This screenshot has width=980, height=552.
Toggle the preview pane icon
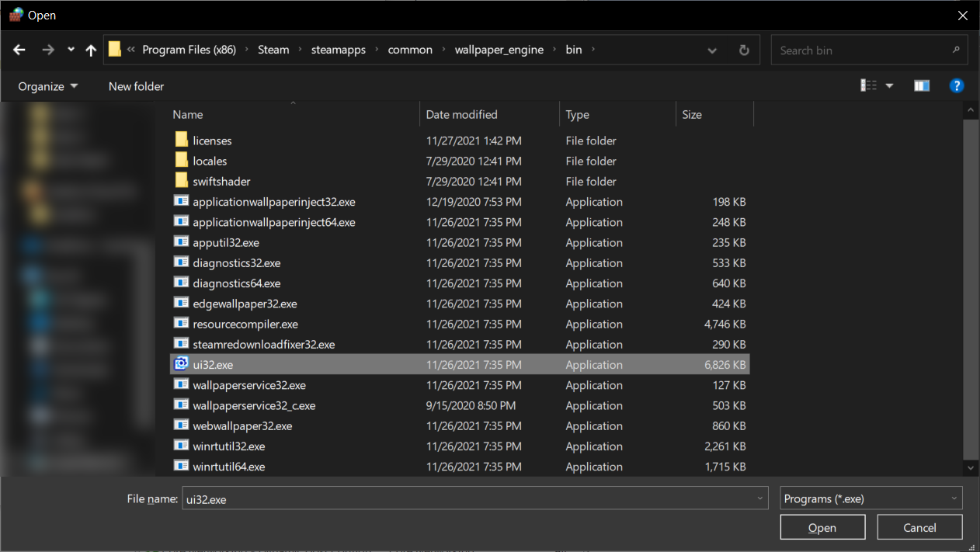tap(922, 85)
